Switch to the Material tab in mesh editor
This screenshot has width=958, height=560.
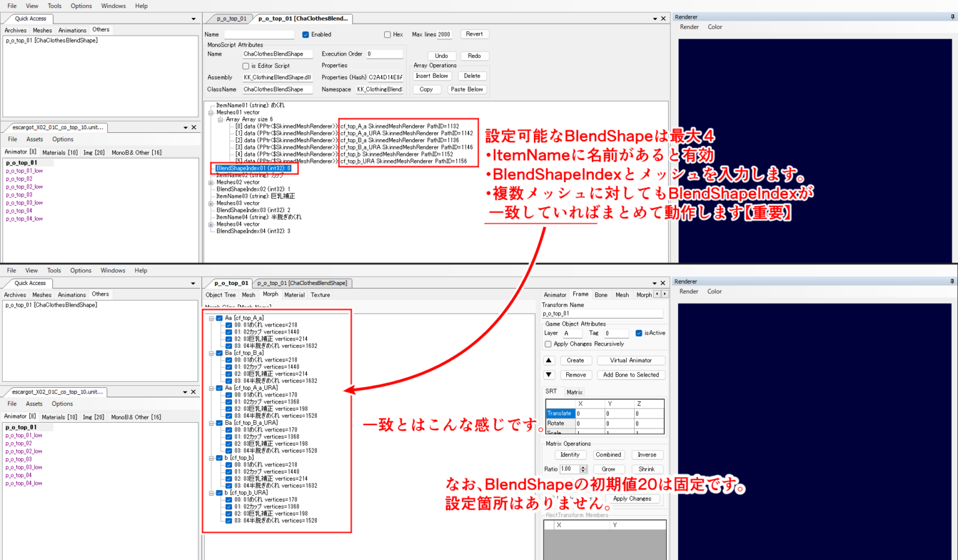[x=294, y=294]
